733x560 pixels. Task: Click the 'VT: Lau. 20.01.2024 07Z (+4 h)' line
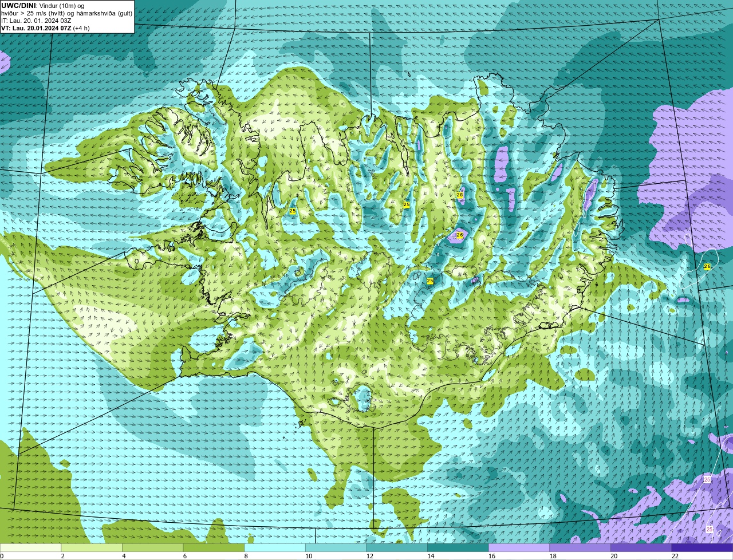tap(45, 28)
